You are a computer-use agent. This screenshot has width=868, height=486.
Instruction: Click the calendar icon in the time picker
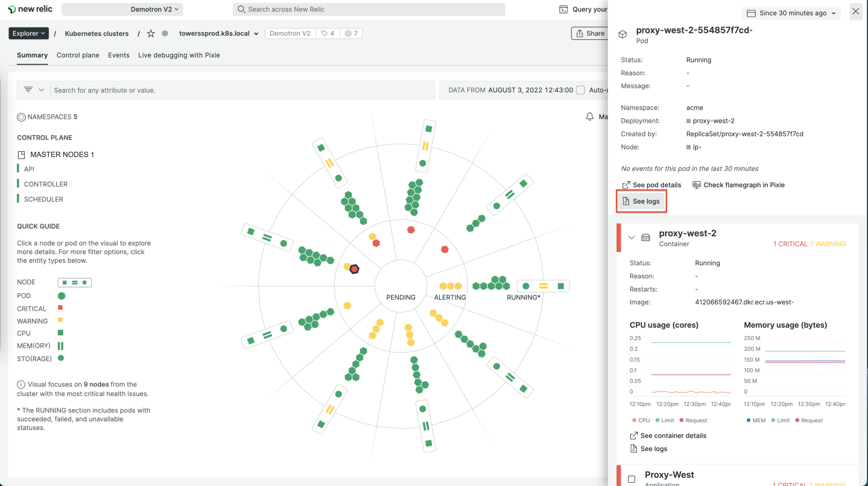coord(752,13)
